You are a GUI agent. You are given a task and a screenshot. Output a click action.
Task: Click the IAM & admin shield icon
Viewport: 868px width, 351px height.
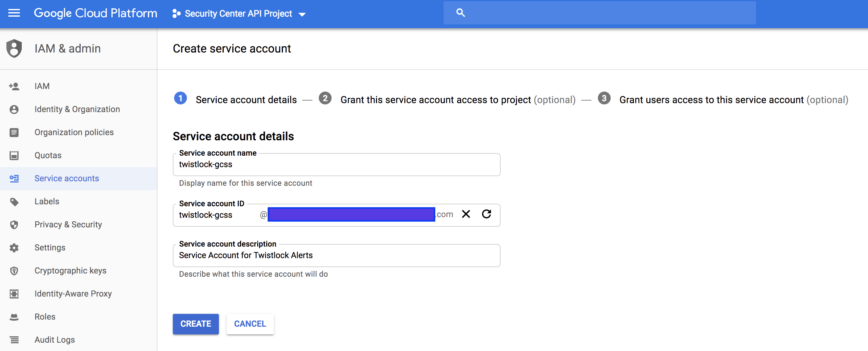[x=14, y=49]
